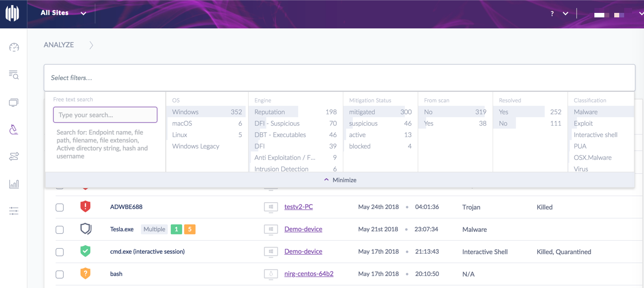Open the testv2-PC endpoint link
This screenshot has width=644, height=288.
click(x=298, y=207)
